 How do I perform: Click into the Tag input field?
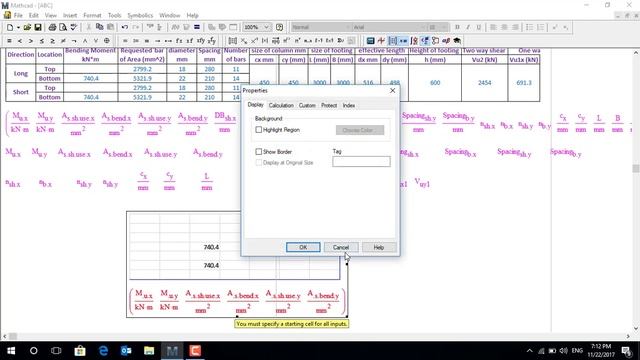coord(361,162)
